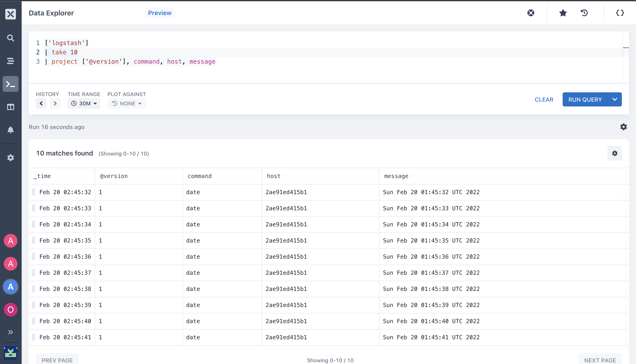Open the alerts bell icon
This screenshot has height=364, width=636.
11,130
